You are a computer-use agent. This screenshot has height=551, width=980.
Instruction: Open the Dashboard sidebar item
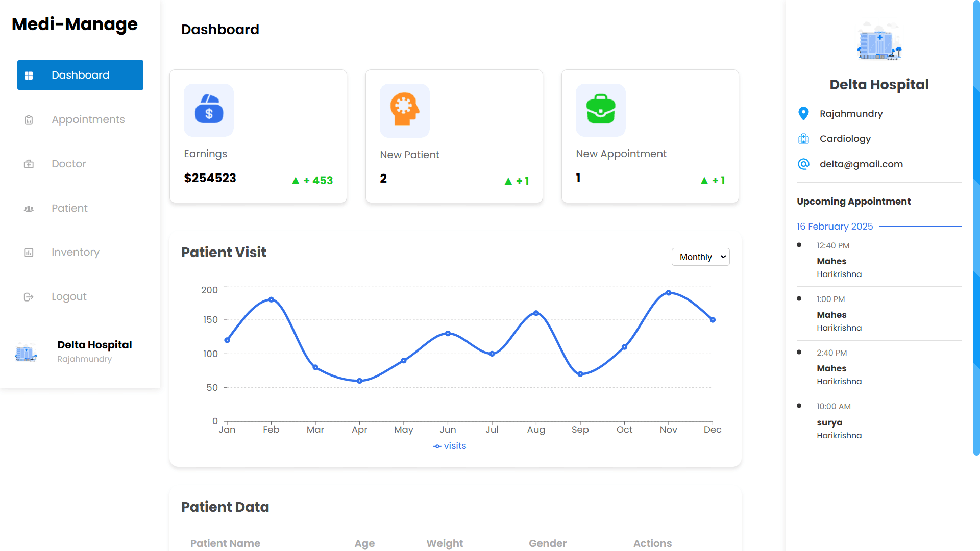(x=80, y=75)
